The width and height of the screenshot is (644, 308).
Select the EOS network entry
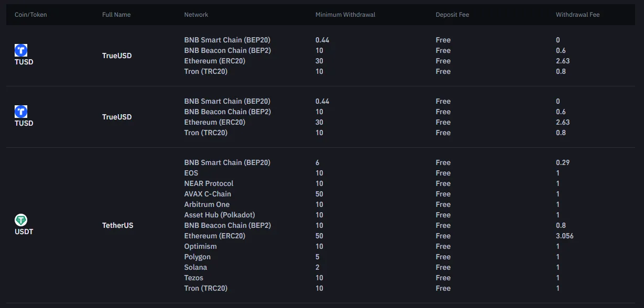coord(191,173)
